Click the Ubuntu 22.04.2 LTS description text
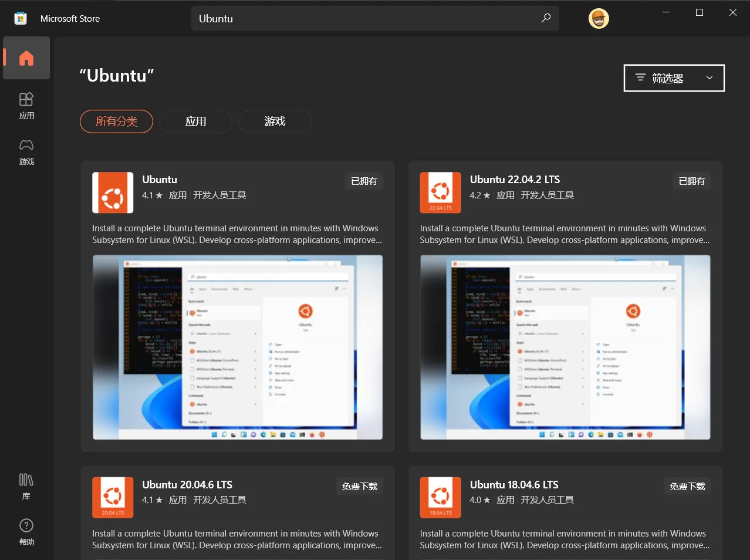The image size is (750, 560). click(565, 234)
